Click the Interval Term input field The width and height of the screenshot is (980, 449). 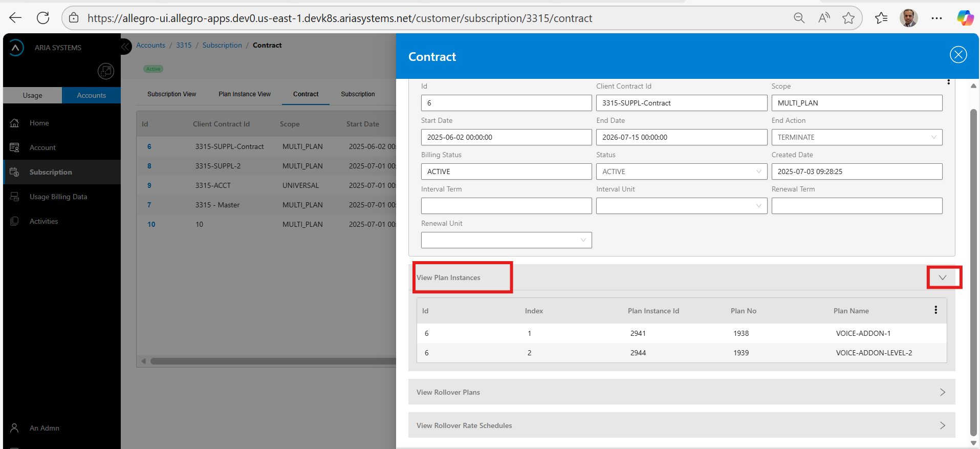[x=506, y=206]
